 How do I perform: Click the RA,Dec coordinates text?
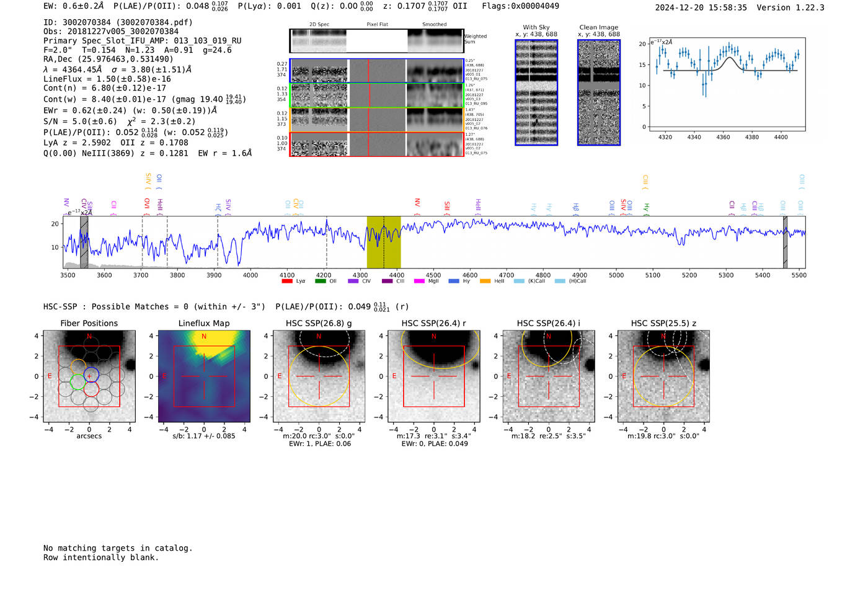pos(108,60)
